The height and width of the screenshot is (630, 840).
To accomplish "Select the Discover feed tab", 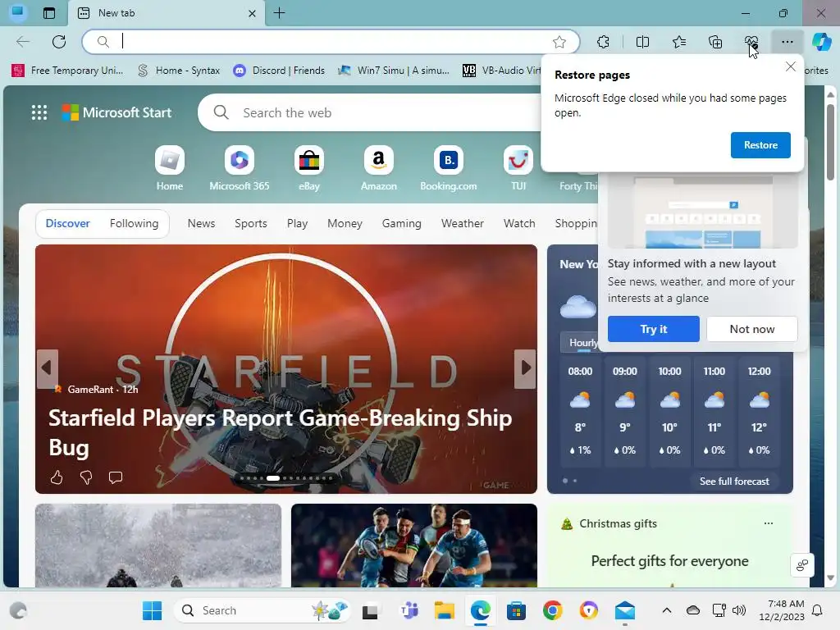I will [67, 223].
